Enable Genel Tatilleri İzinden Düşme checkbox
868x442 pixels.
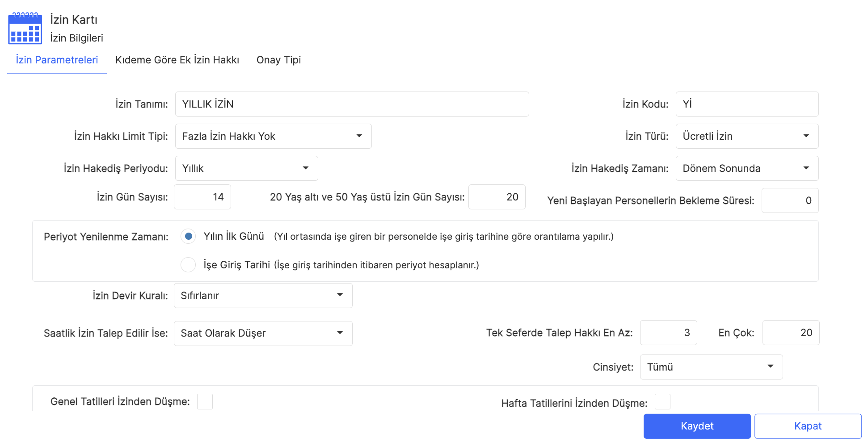[205, 401]
